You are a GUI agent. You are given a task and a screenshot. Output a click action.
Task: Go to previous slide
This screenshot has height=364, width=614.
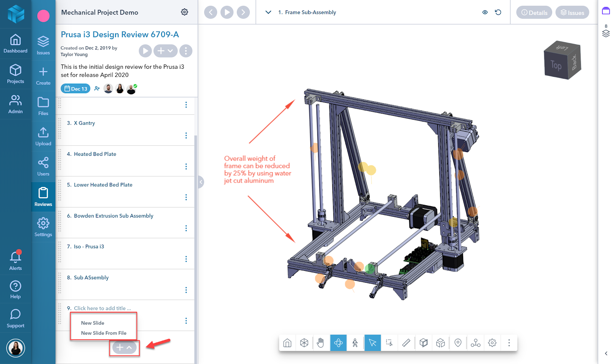pos(211,12)
